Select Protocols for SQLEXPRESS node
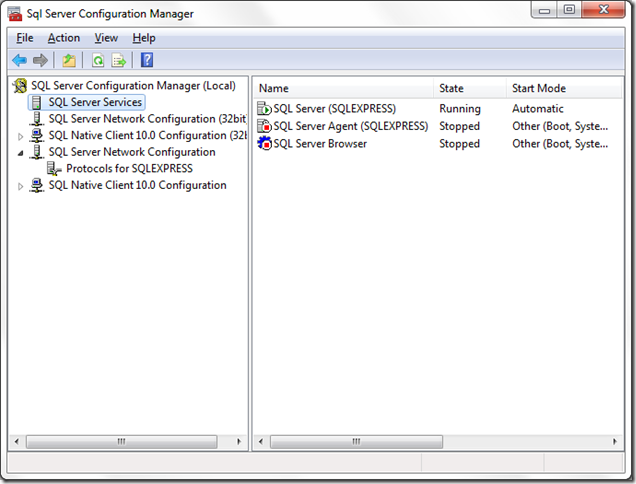Image resolution: width=636 pixels, height=484 pixels. pos(129,168)
